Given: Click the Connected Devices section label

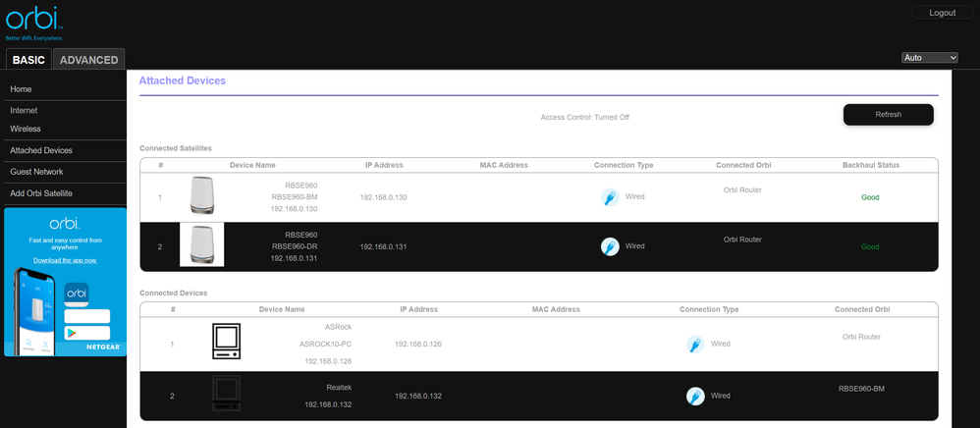Looking at the screenshot, I should (x=174, y=294).
